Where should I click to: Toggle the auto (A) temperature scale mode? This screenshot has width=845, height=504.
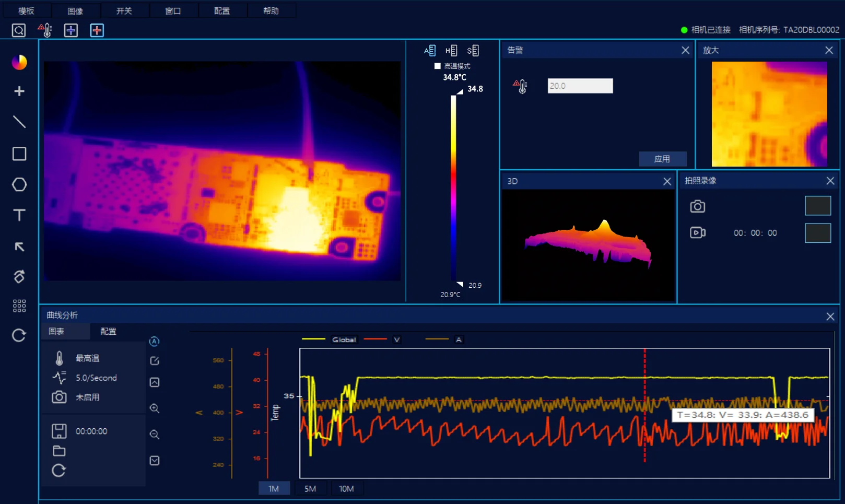point(429,51)
